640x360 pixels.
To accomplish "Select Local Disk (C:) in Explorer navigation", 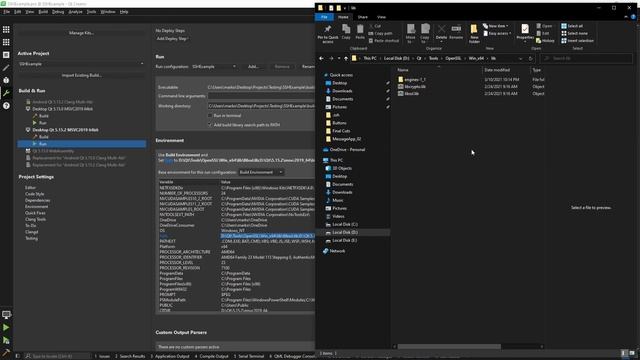I will [345, 224].
